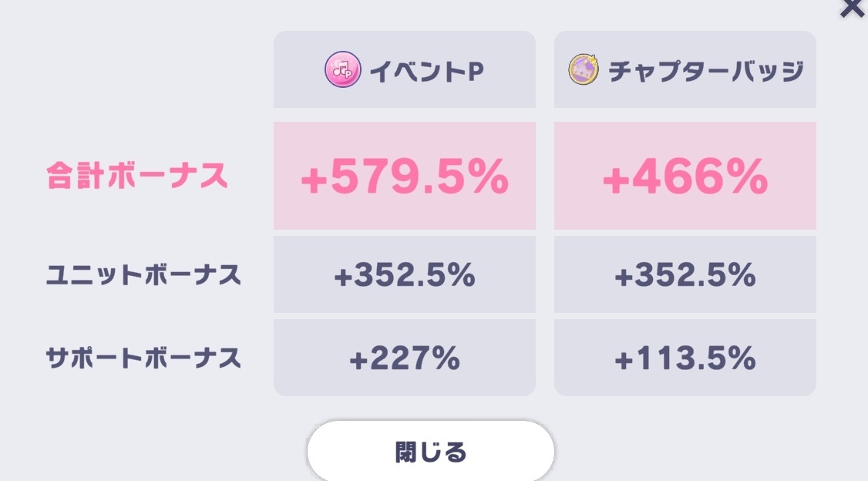Screen dimensions: 868x481
Task: Click the +466% total bonus cell
Action: pos(685,177)
